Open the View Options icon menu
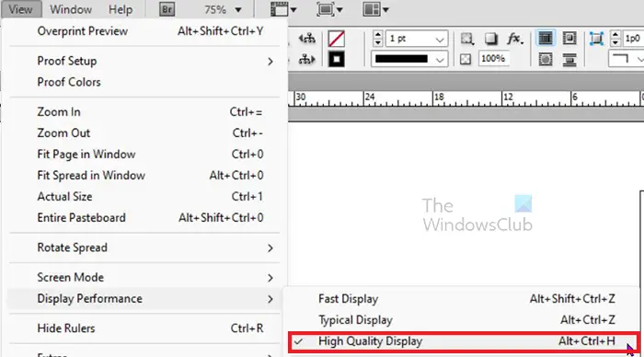 (x=279, y=9)
